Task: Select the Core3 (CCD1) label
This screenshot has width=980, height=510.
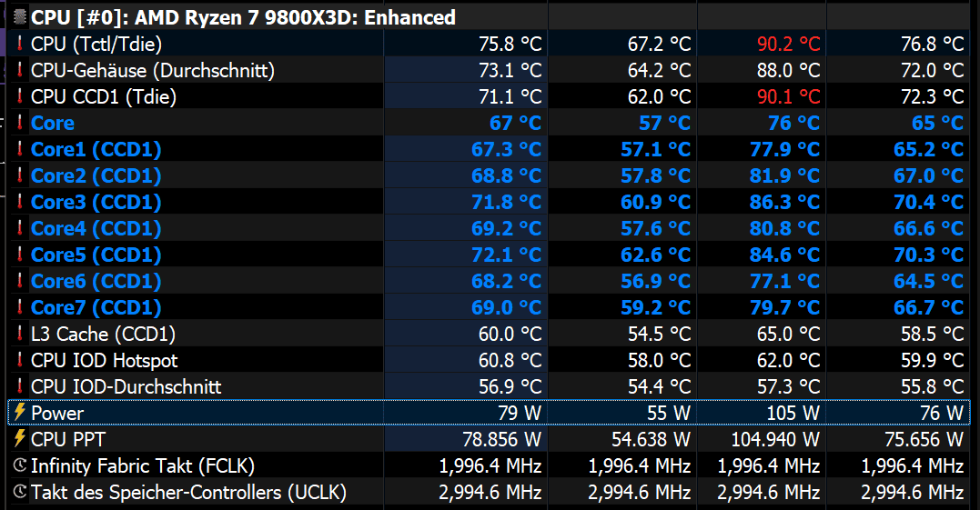Action: [96, 202]
